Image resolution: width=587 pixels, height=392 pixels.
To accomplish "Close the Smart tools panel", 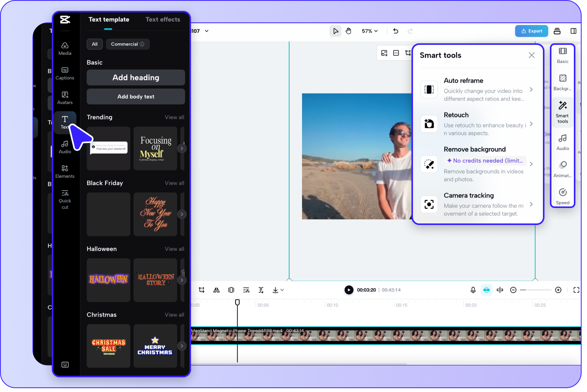I will pyautogui.click(x=532, y=55).
